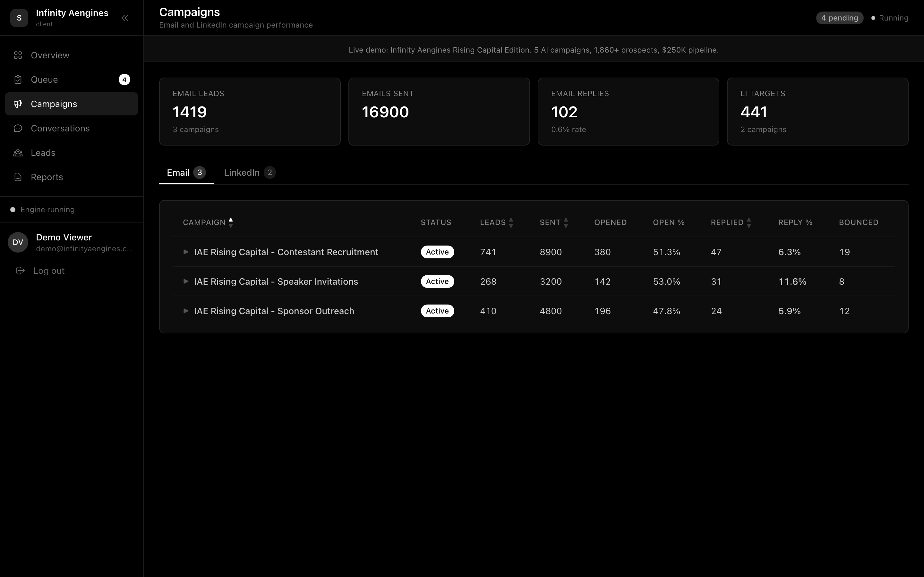Sort by Replied column arrows
The width and height of the screenshot is (924, 577).
[749, 222]
